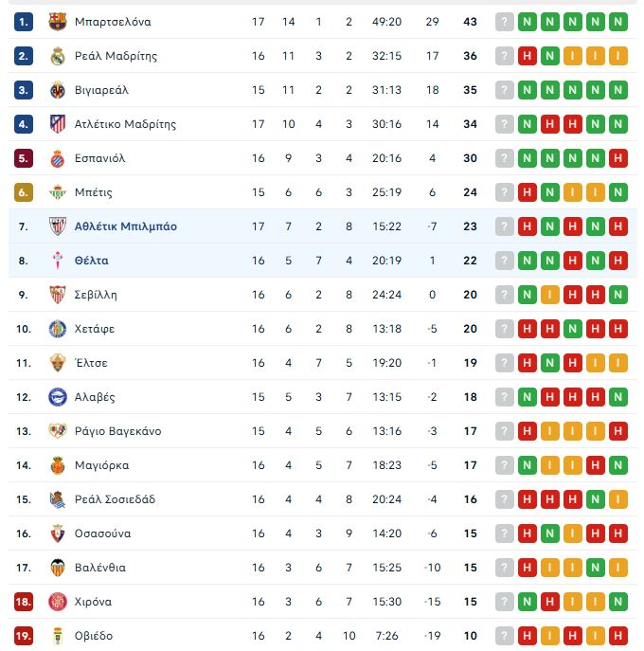Click the position 1 rank badge
The height and width of the screenshot is (651, 644).
[x=24, y=22]
